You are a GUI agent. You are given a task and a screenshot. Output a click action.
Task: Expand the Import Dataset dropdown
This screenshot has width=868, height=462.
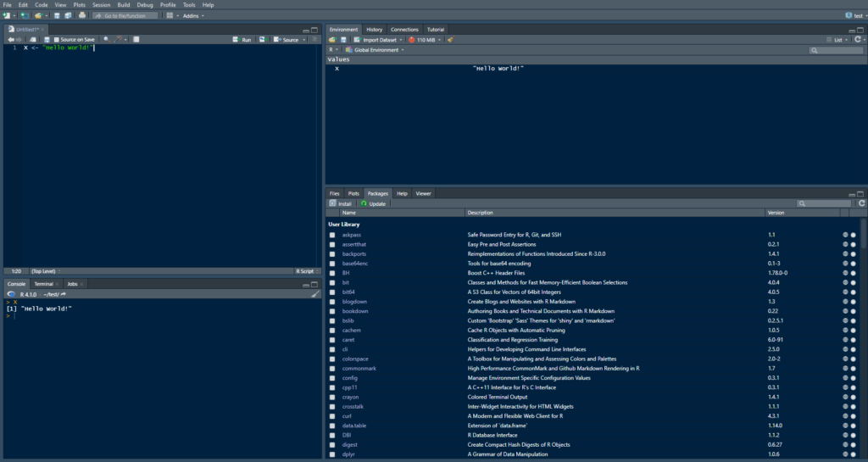pyautogui.click(x=378, y=40)
